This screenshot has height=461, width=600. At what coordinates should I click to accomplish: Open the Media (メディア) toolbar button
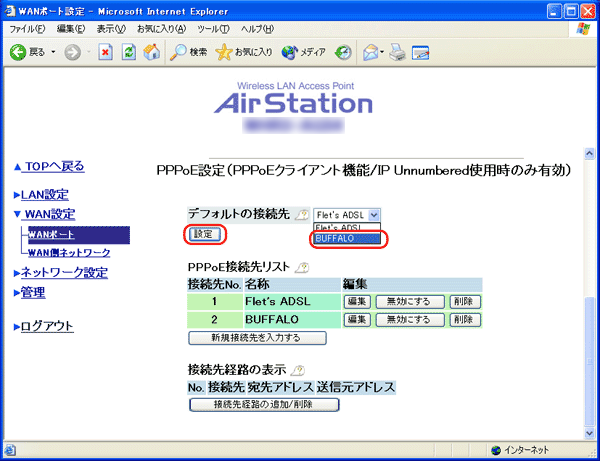303,52
